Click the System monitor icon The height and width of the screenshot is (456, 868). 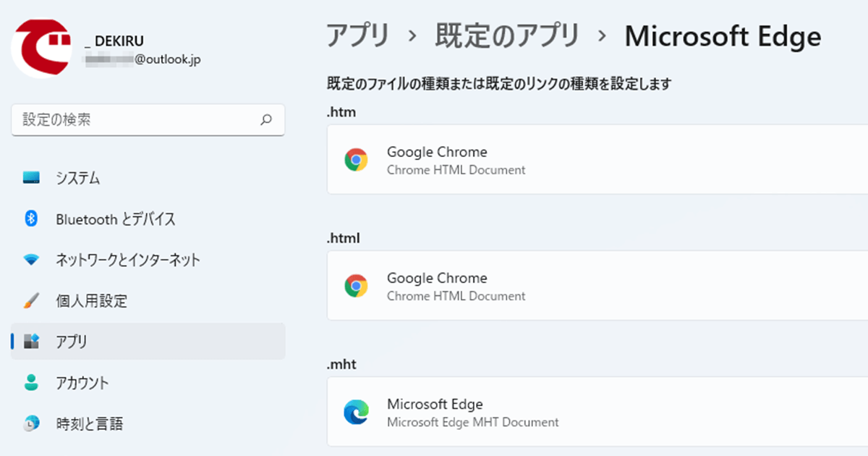31,178
